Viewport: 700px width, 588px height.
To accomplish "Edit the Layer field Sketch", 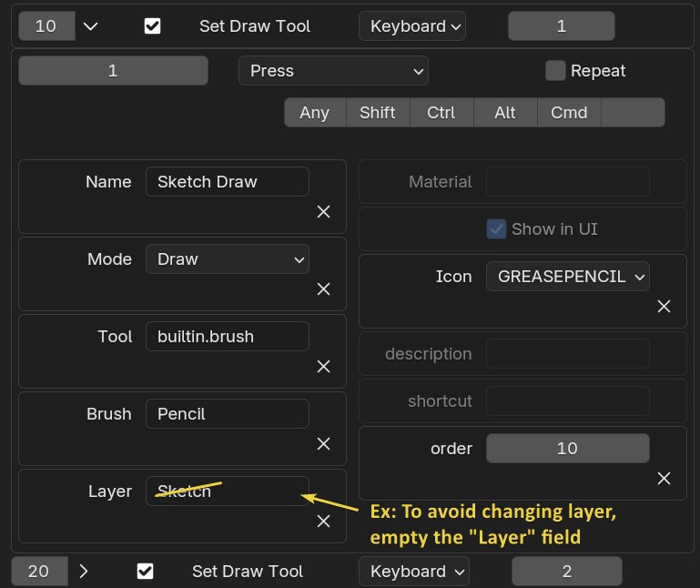I will click(x=228, y=492).
